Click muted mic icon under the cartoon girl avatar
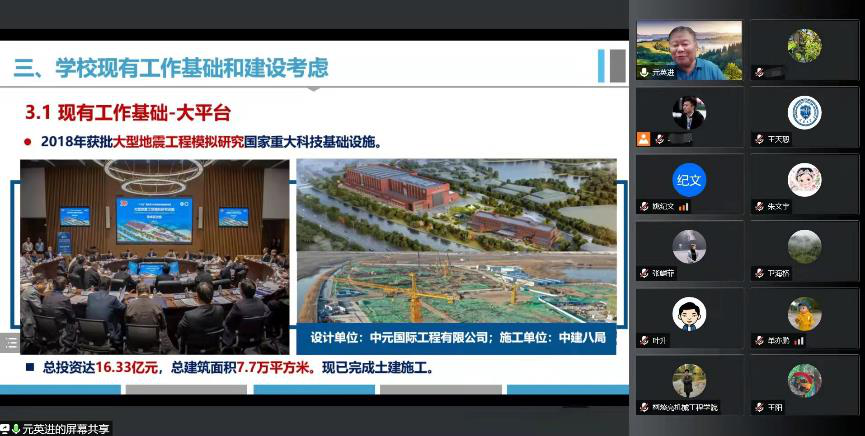This screenshot has width=865, height=436. pyautogui.click(x=759, y=207)
